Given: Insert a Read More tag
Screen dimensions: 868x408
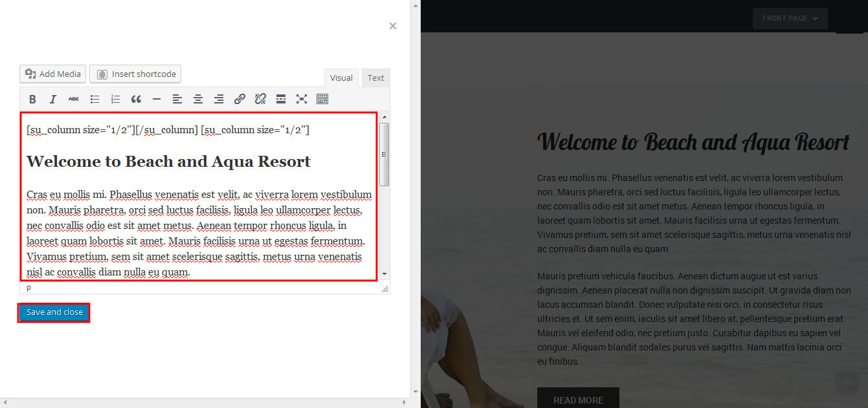Looking at the screenshot, I should click(x=281, y=99).
